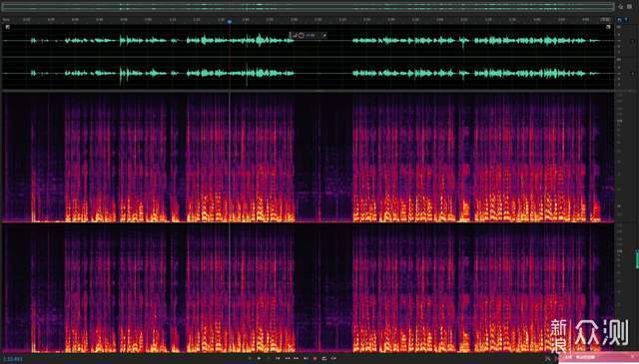This screenshot has height=364, width=639.
Task: Click the Fast Forward transport icon
Action: click(296, 358)
